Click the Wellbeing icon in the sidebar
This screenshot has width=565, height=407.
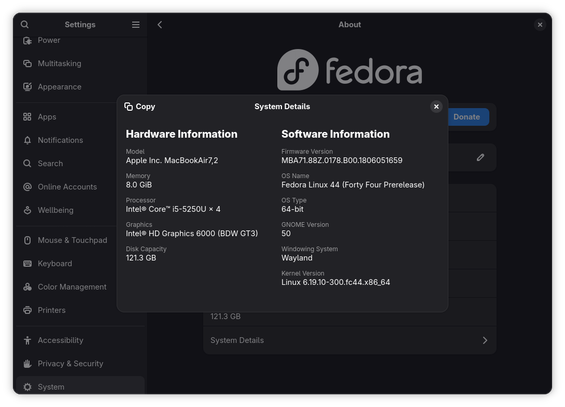tap(27, 210)
